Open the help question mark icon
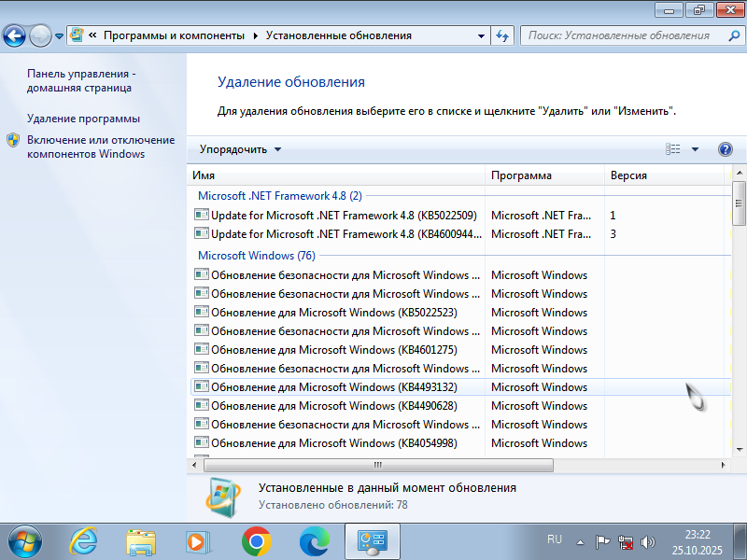This screenshot has width=747, height=560. tap(725, 149)
